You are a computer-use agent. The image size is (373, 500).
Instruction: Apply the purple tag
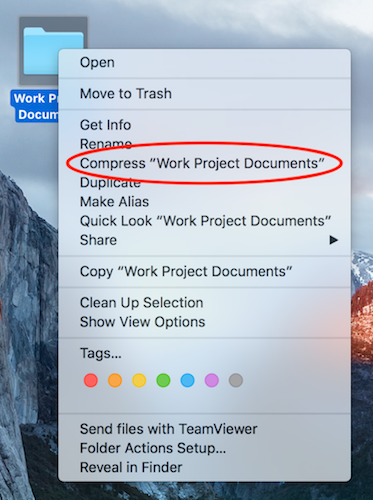point(212,380)
